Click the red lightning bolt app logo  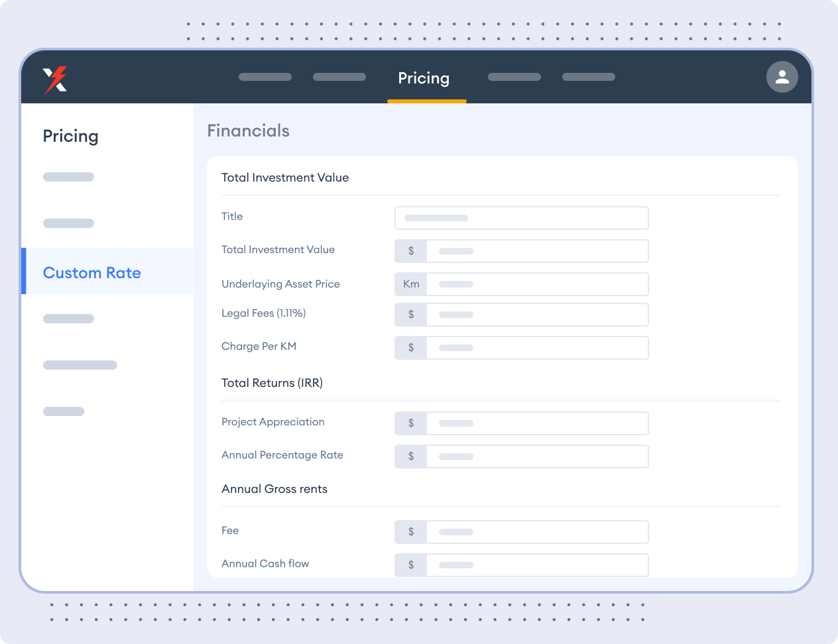56,78
